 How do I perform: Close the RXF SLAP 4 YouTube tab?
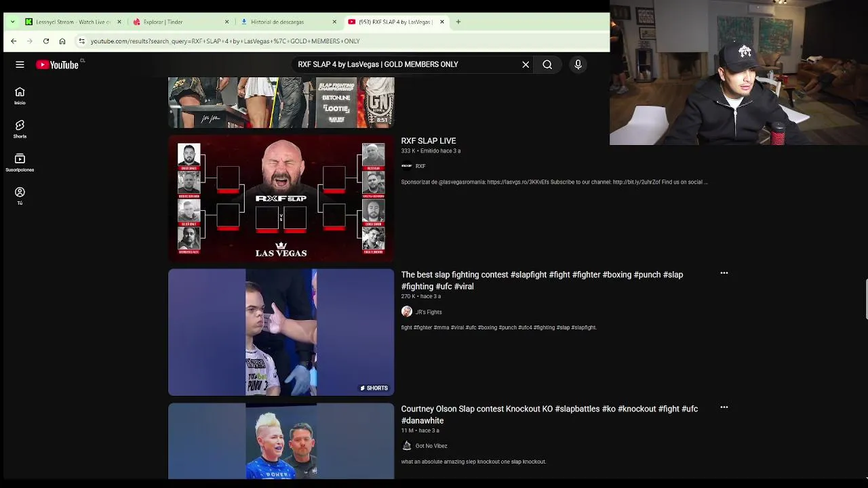point(442,22)
